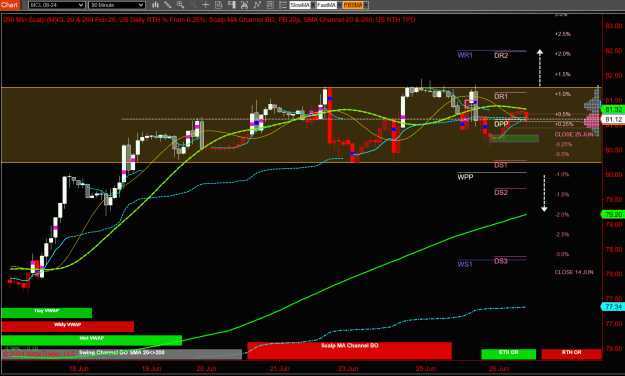Toggle the Chart Trader icon
The height and width of the screenshot is (376, 625).
231,5
